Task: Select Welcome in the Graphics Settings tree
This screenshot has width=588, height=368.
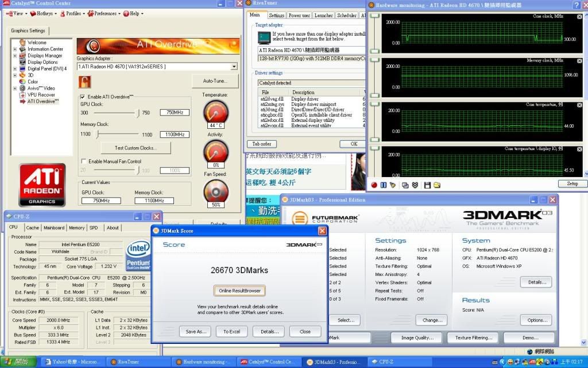Action: point(37,43)
